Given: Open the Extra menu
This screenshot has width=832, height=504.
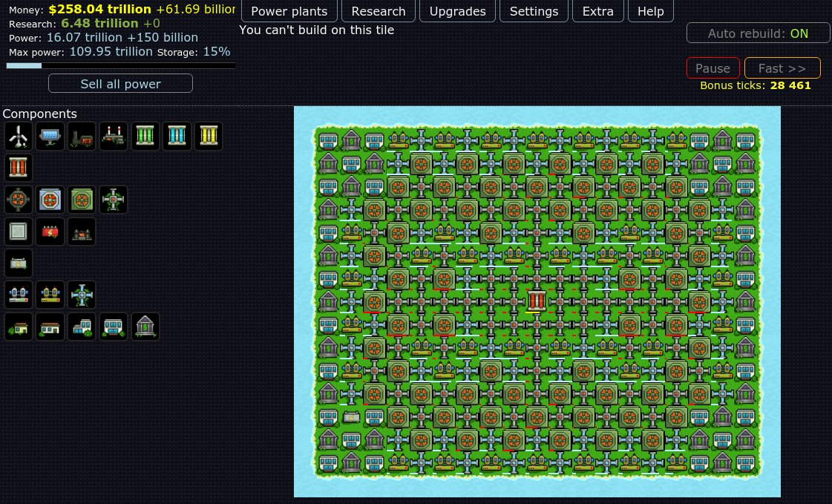Looking at the screenshot, I should point(598,11).
